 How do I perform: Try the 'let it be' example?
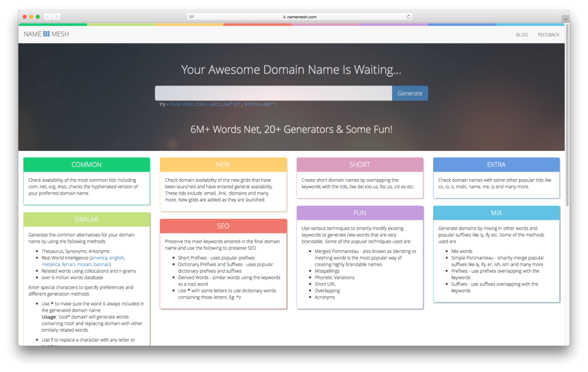click(x=252, y=104)
